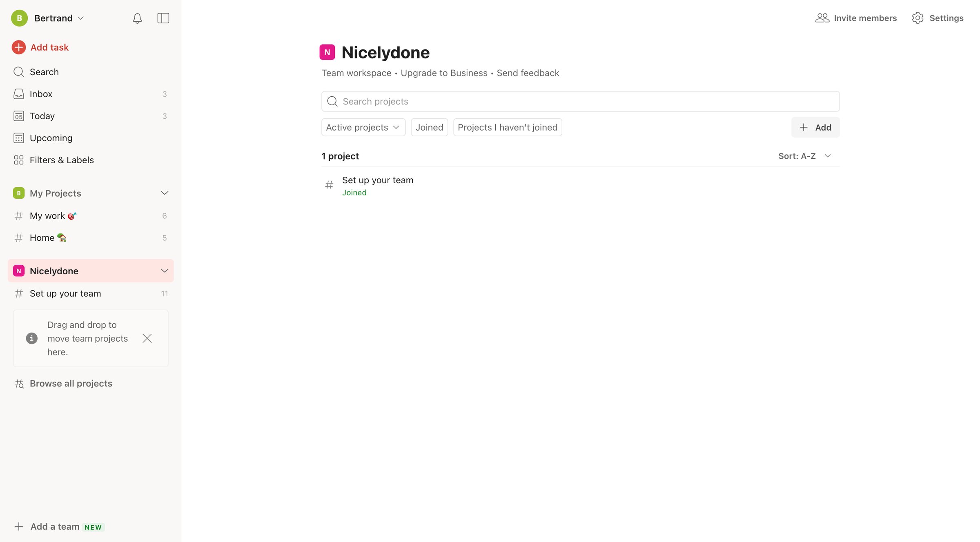Open Filters & Labels

pos(91,160)
